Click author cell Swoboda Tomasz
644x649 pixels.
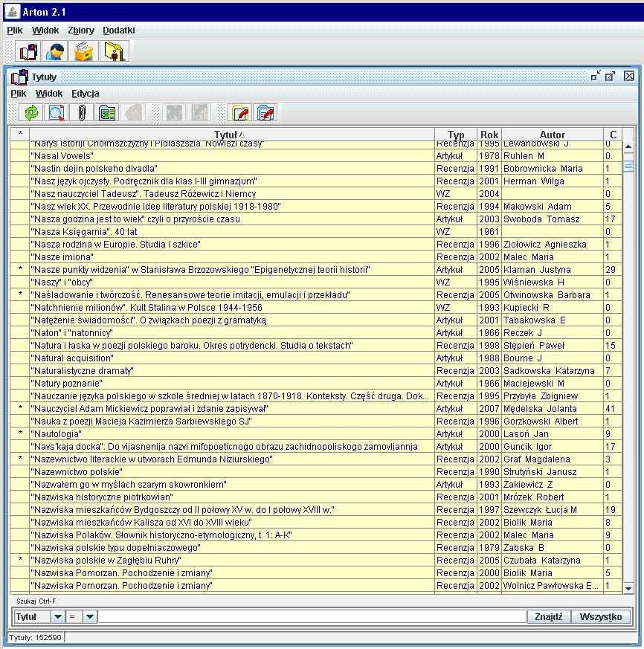553,219
